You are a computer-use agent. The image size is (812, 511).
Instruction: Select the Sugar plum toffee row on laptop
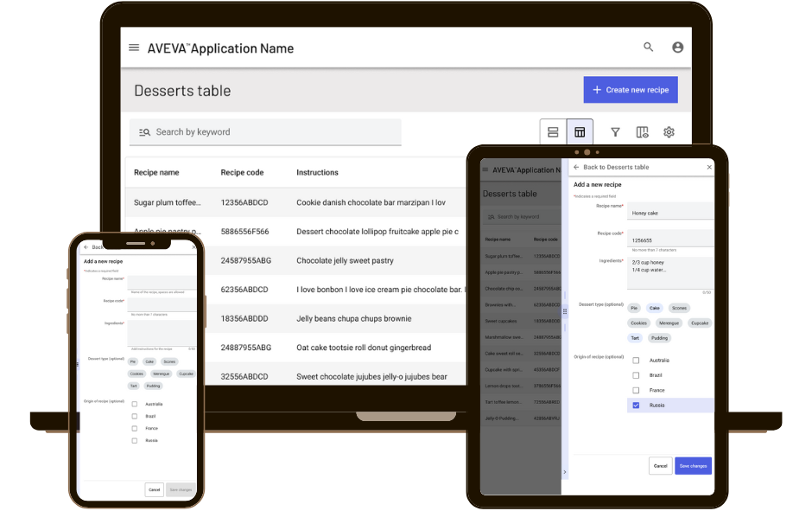click(x=295, y=202)
